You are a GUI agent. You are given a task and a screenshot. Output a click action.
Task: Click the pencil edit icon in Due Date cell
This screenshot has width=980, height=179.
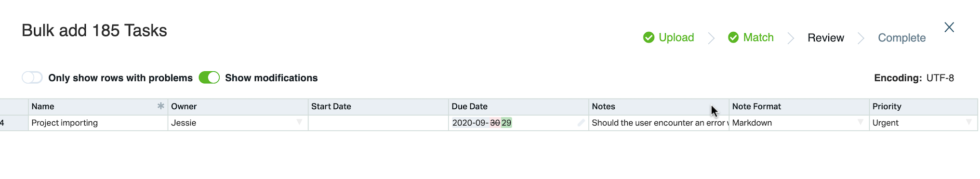[581, 123]
